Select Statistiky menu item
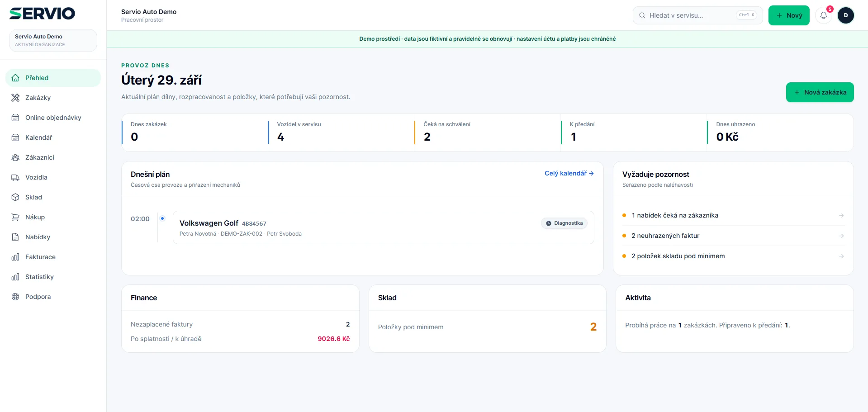The image size is (868, 412). (53, 277)
